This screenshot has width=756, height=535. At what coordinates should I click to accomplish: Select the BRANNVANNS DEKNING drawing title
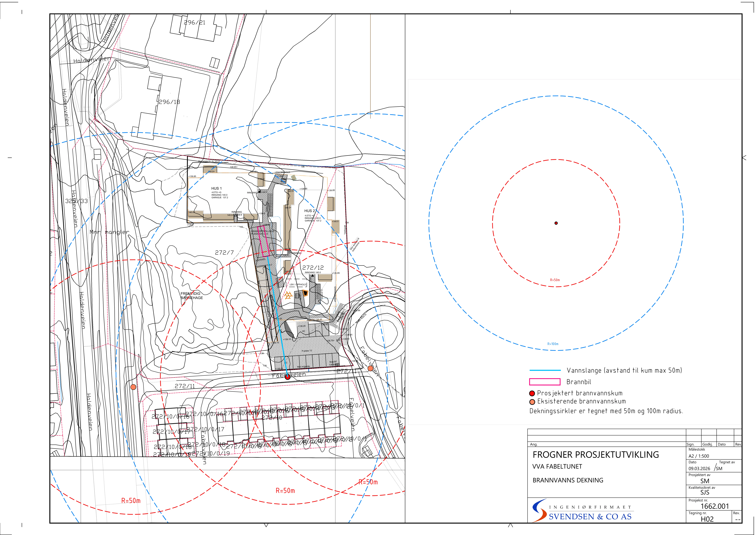point(568,480)
